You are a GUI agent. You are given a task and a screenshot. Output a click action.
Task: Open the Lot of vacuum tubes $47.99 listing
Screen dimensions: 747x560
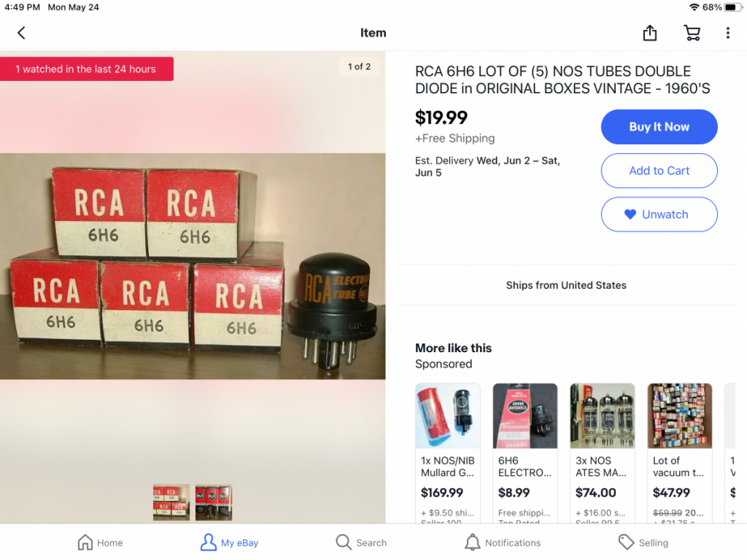pyautogui.click(x=679, y=454)
